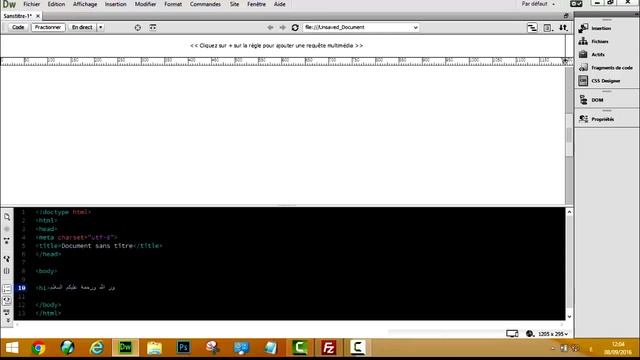640x360 pixels.
Task: Click the select parent tag icon
Action: 7,259
